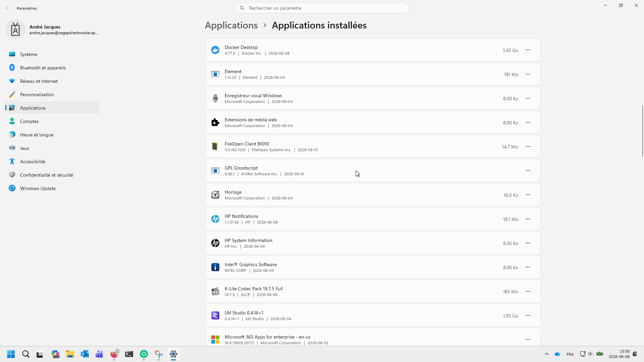Open Jeux settings

click(x=52, y=148)
